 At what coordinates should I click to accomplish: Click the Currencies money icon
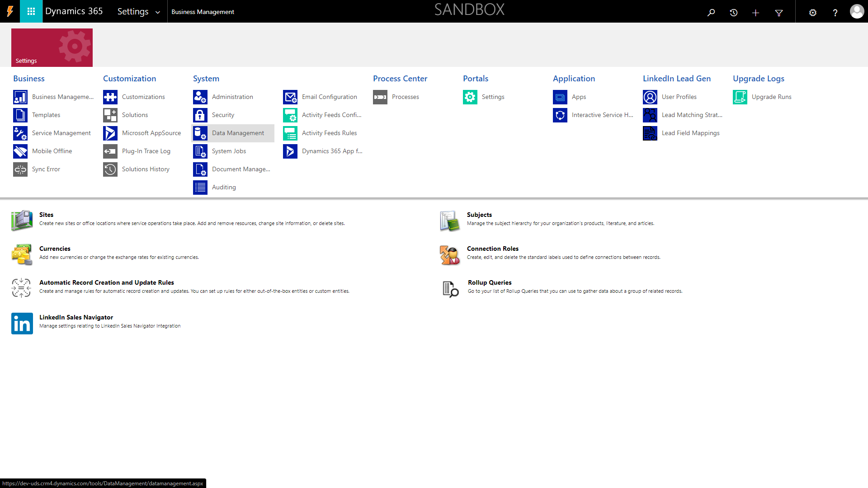[22, 254]
